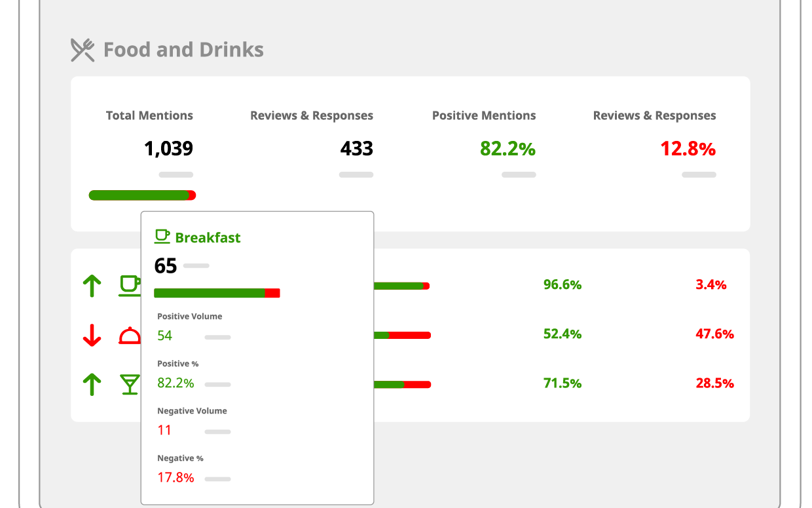Click the Breakfast tooltip sentiment bar
This screenshot has height=508, width=812.
click(217, 293)
